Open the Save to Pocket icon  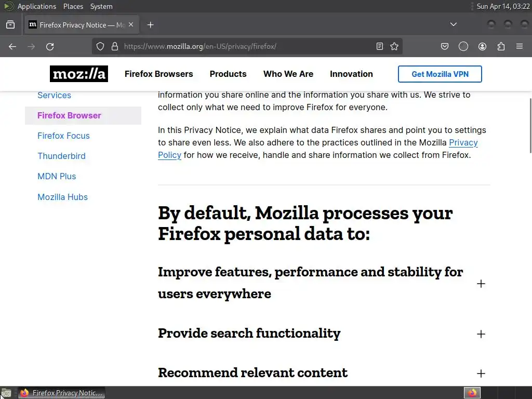tap(445, 46)
